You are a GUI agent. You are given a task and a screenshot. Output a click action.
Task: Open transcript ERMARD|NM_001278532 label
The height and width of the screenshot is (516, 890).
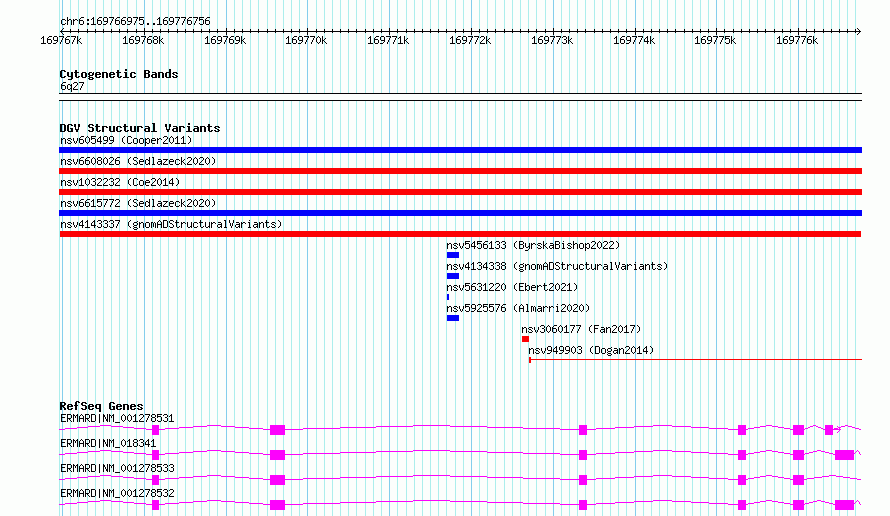click(x=117, y=493)
